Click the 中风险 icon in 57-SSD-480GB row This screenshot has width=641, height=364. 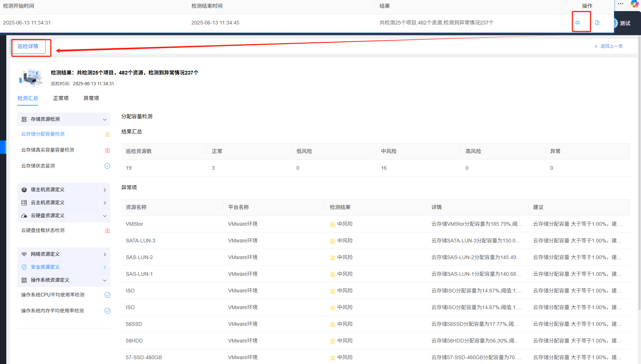[x=332, y=358]
